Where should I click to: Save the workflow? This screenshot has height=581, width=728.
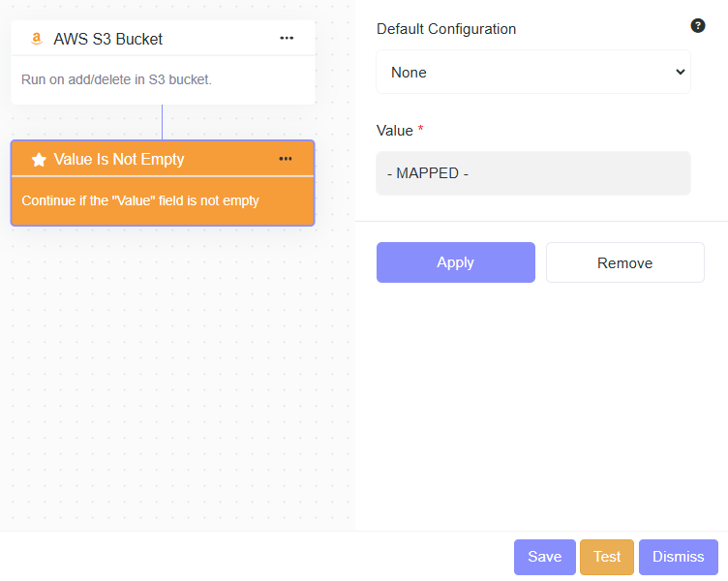coord(544,557)
